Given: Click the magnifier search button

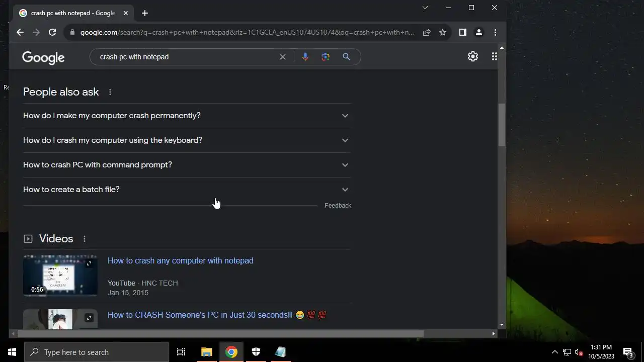Looking at the screenshot, I should 346,57.
